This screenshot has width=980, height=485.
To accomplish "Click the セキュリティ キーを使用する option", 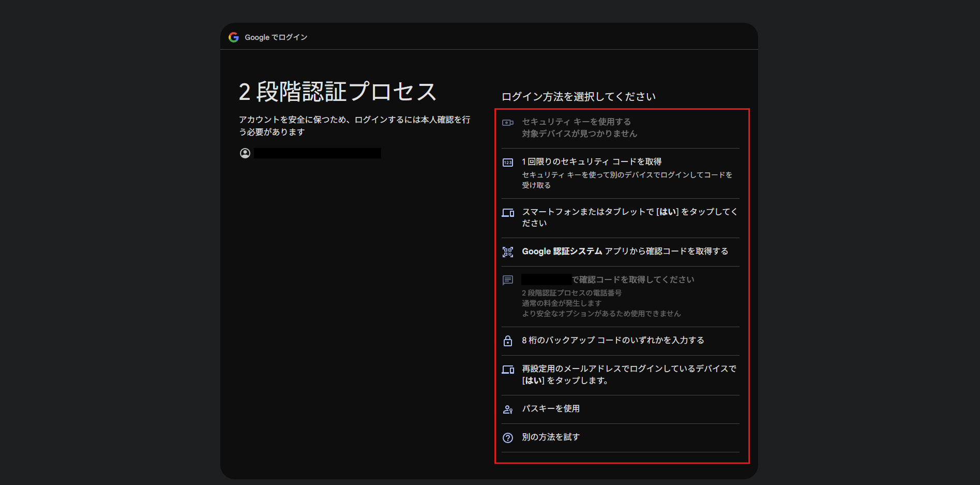I will coord(576,122).
